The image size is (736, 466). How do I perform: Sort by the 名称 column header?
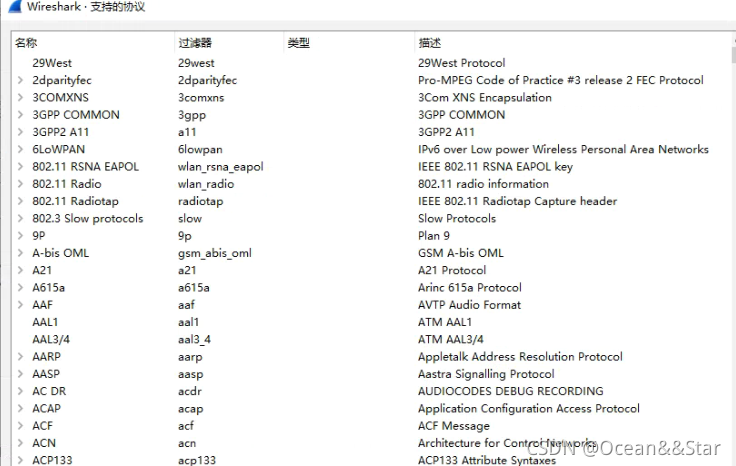point(26,43)
